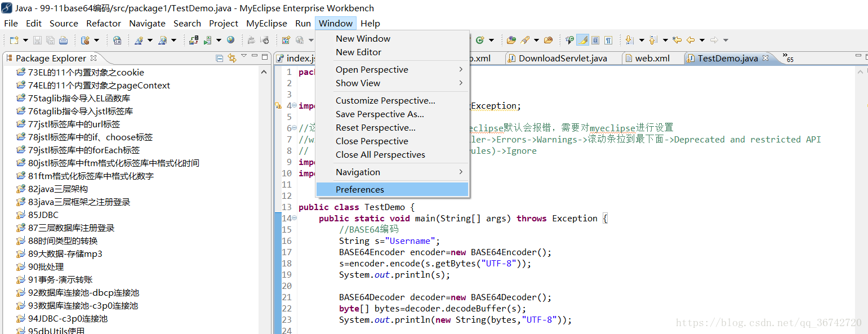Toggle Show Whitespace Characters pilcrow icon
Screen dimensions: 868x334
coord(608,40)
